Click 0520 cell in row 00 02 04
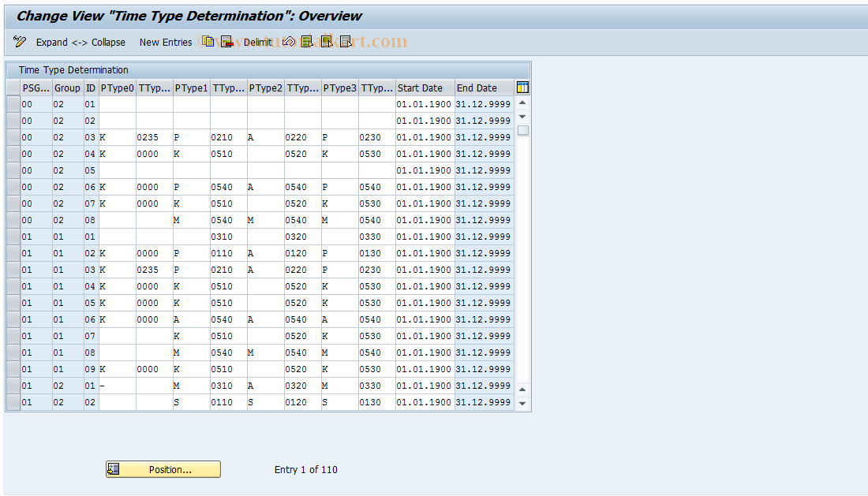Image resolution: width=868 pixels, height=496 pixels. [303, 154]
